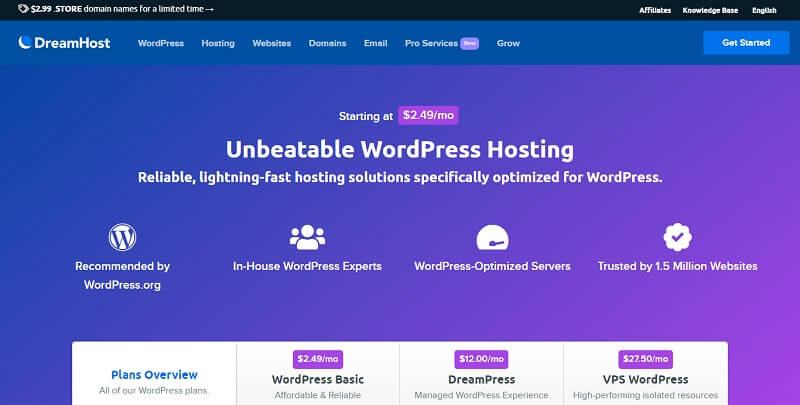This screenshot has height=405, width=800.
Task: Click 'All of our WordPress plans.' text
Action: (154, 391)
